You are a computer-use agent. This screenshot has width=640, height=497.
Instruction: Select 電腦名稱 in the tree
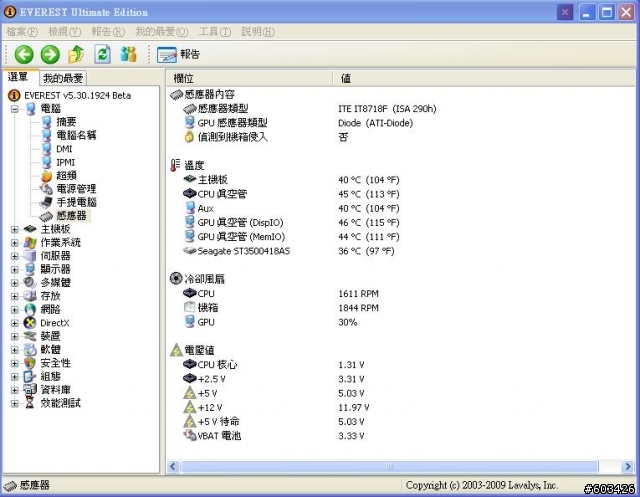point(76,135)
